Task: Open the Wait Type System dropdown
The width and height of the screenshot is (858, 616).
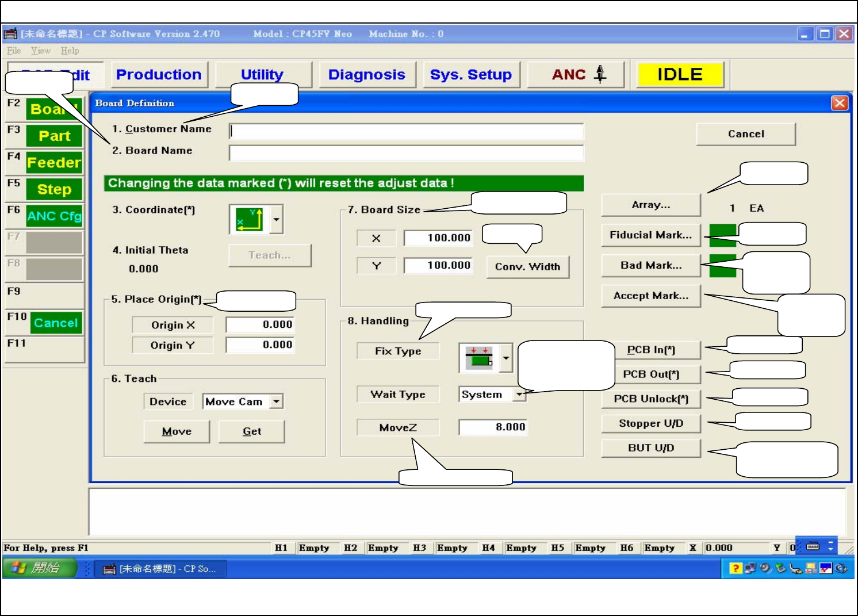Action: 520,395
